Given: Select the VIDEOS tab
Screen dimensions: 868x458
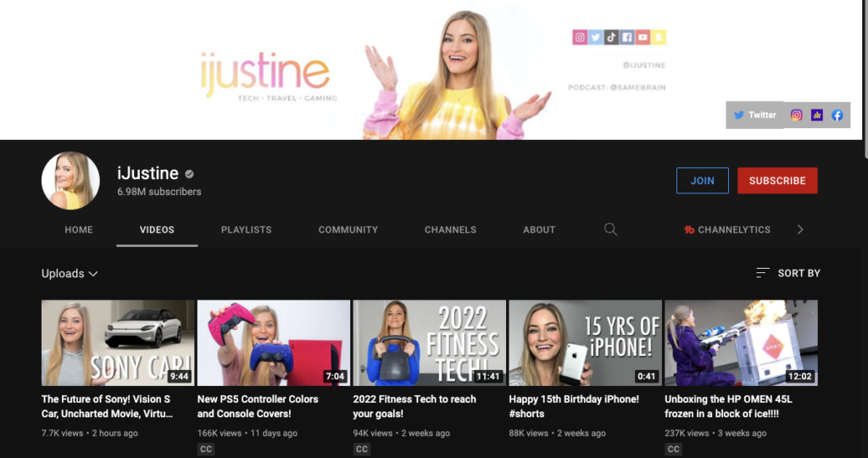Looking at the screenshot, I should click(157, 230).
